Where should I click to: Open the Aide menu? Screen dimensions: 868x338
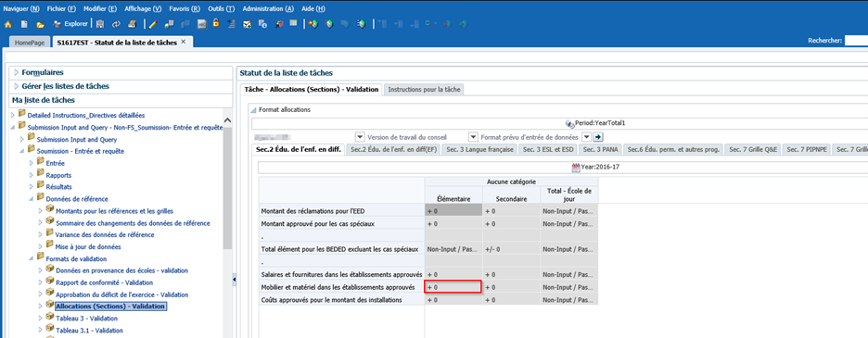(313, 9)
